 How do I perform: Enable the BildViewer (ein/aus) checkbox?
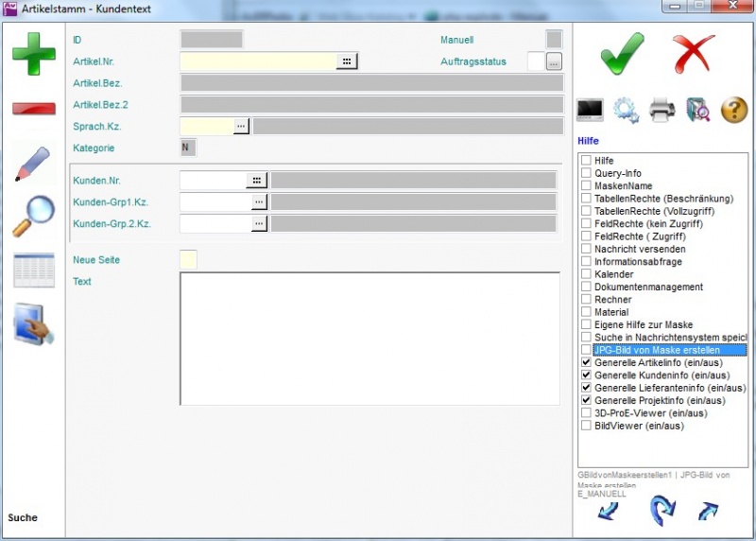coord(587,426)
